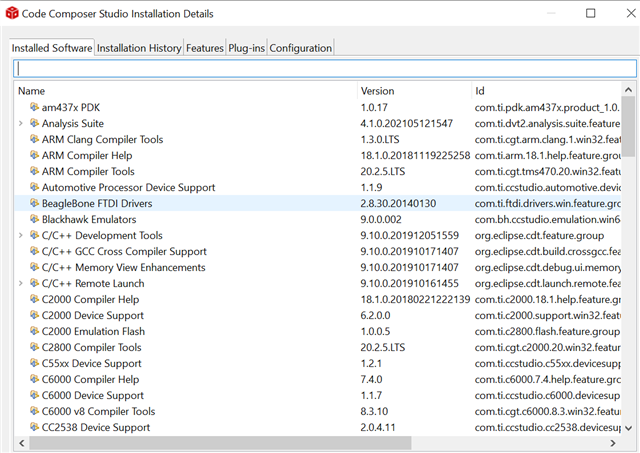
Task: Click the Analysis Suite feature icon
Action: pyautogui.click(x=34, y=123)
